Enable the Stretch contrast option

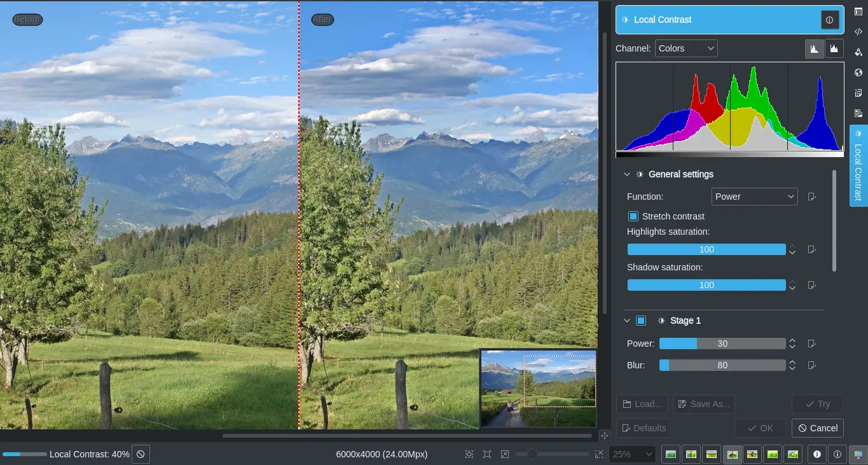(633, 216)
